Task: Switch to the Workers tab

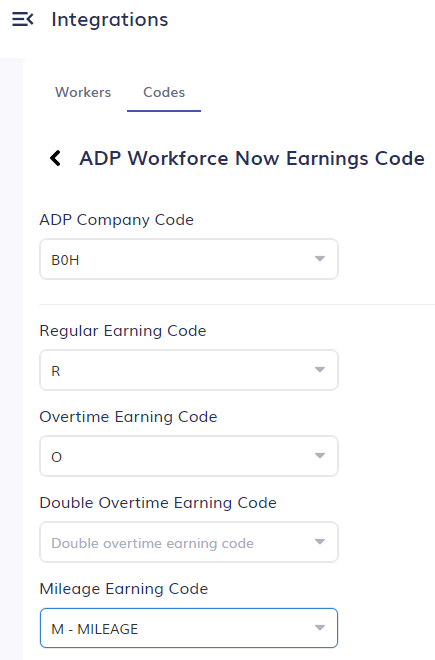Action: [x=83, y=92]
